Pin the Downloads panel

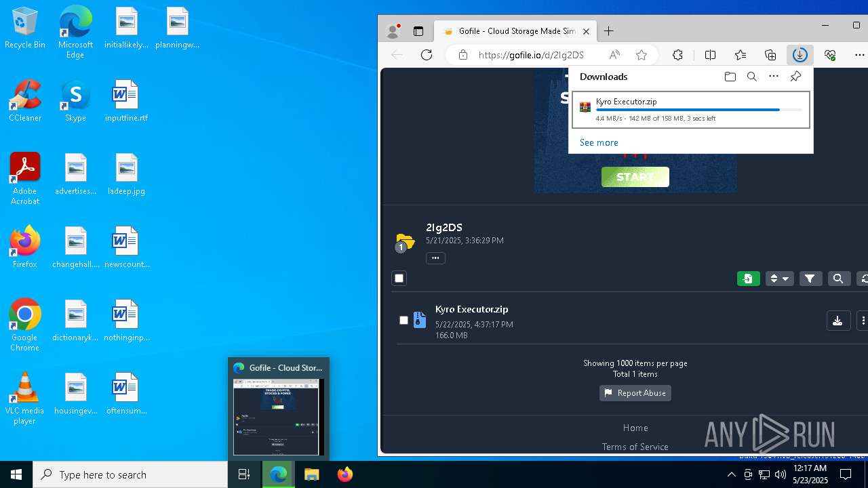796,77
